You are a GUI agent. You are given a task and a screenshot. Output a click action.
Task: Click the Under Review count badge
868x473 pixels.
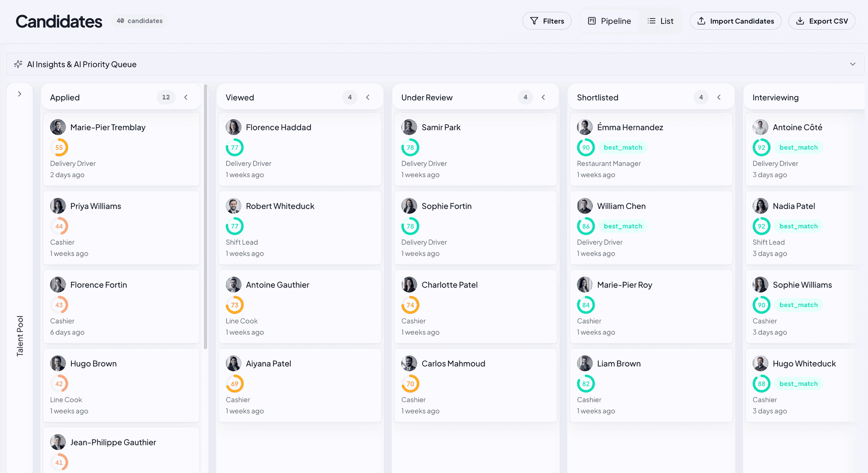(x=525, y=97)
